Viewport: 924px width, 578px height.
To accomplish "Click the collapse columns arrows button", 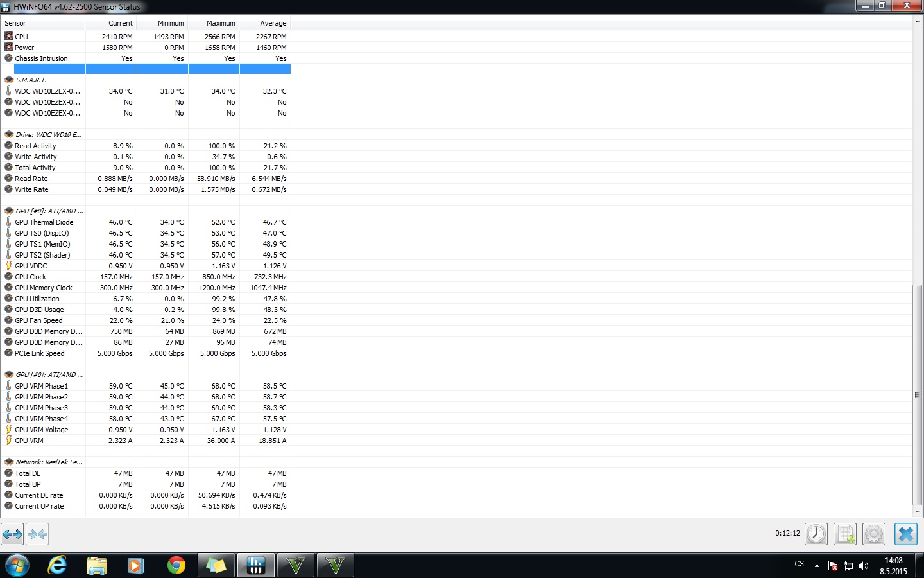I will [x=37, y=534].
